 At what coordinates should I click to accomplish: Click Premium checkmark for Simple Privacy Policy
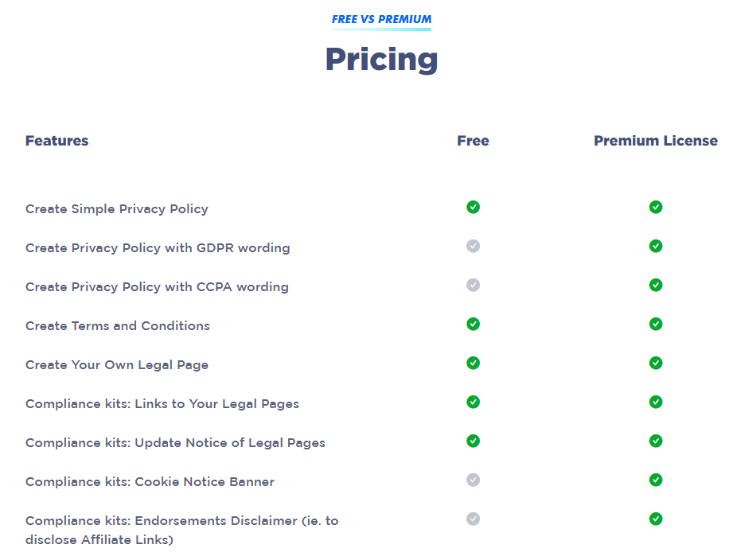click(x=656, y=207)
